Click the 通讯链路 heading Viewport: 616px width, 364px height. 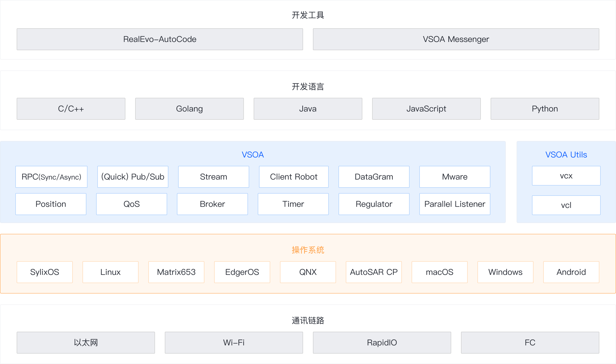click(x=308, y=321)
